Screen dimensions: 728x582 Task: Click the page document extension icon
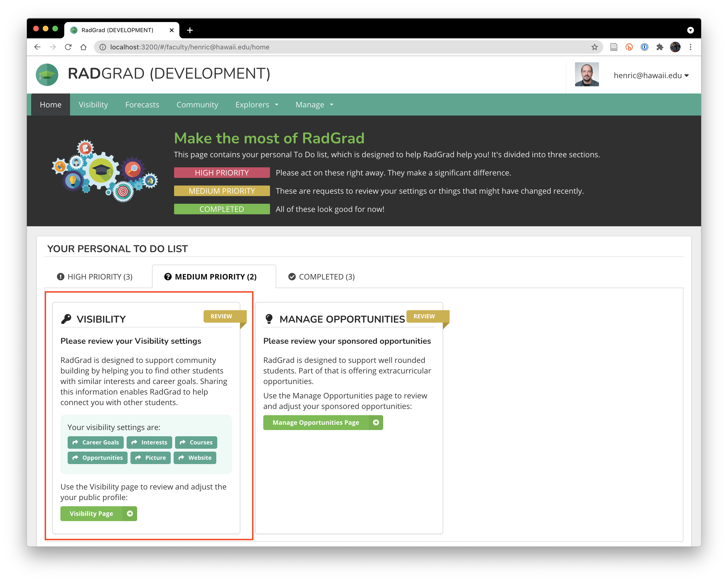[x=614, y=47]
